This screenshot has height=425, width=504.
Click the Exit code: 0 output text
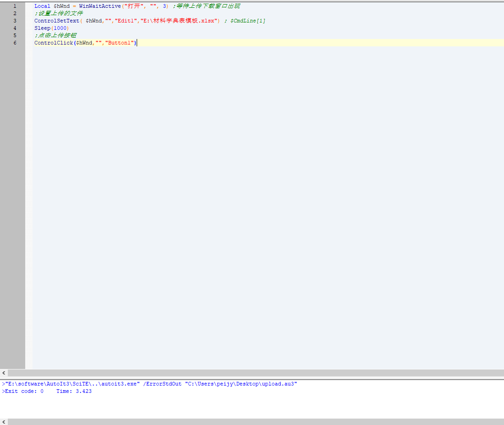24,391
